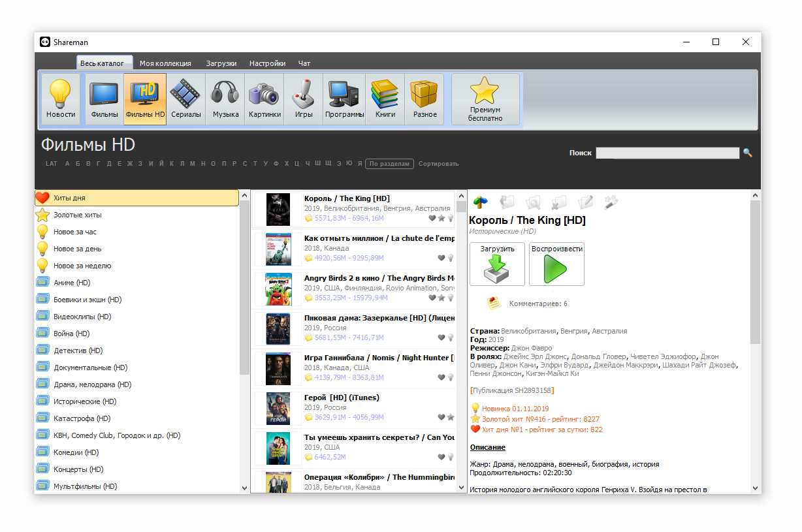Toggle the По разделам view button

[x=389, y=164]
